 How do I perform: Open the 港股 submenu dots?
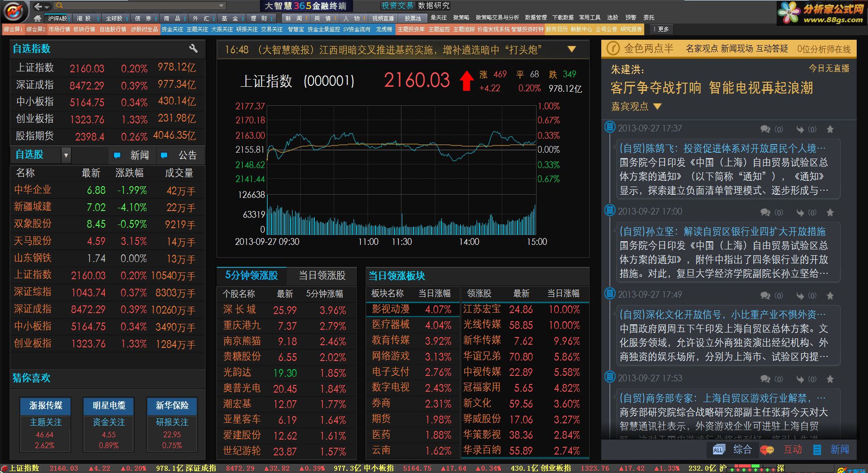pyautogui.click(x=98, y=19)
